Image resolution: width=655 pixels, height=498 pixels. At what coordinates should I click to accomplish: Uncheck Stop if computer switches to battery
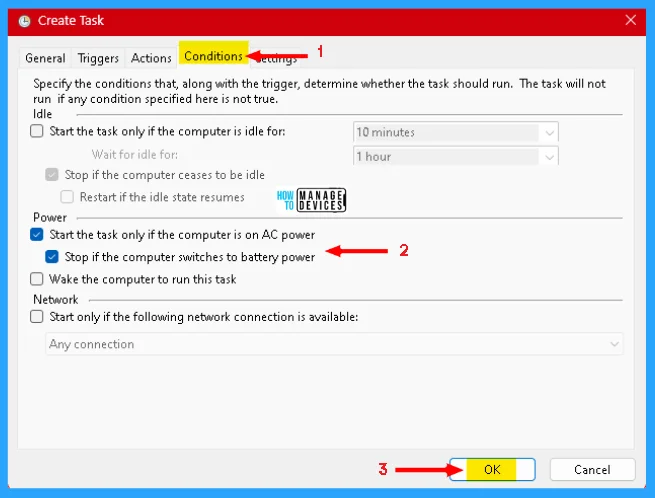coord(52,257)
